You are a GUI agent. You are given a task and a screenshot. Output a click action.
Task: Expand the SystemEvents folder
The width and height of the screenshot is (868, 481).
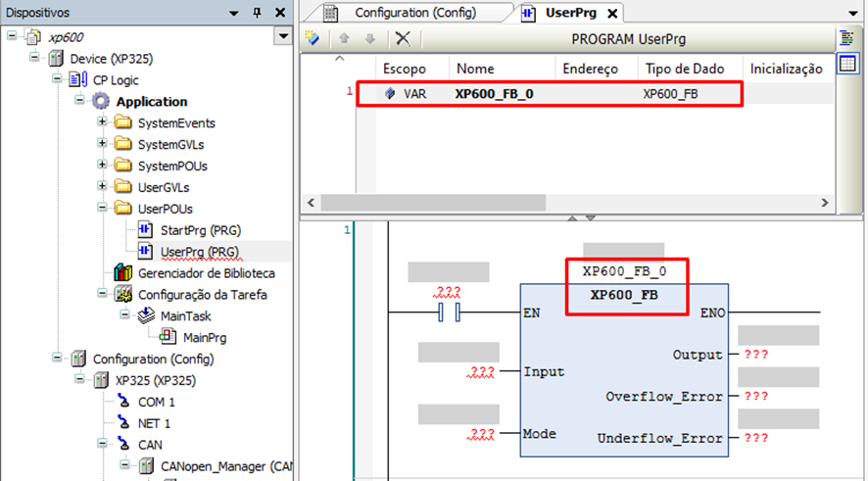(x=102, y=121)
